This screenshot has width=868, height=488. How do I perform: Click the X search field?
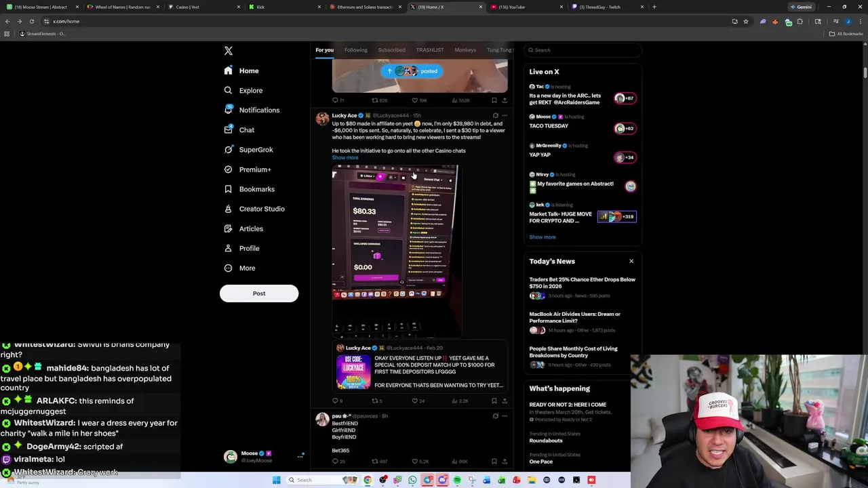pos(583,50)
